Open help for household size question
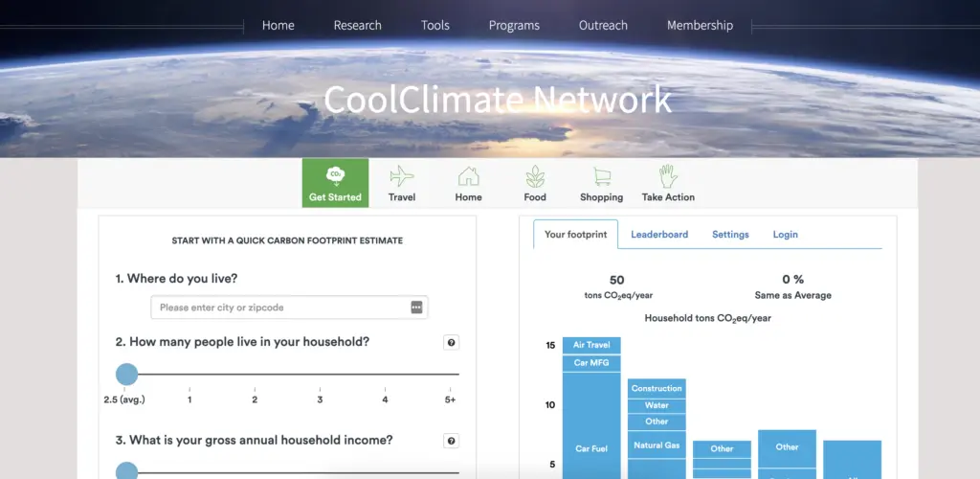 tap(452, 343)
